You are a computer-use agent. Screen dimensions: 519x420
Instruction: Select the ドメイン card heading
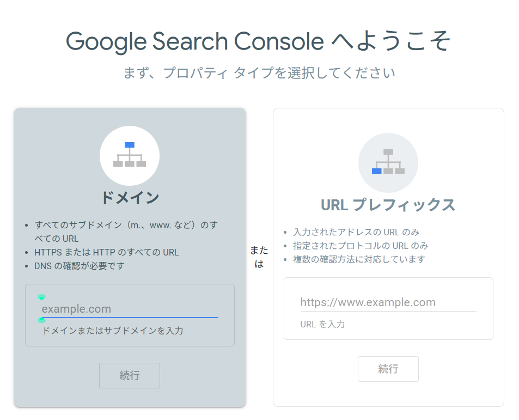coord(130,197)
